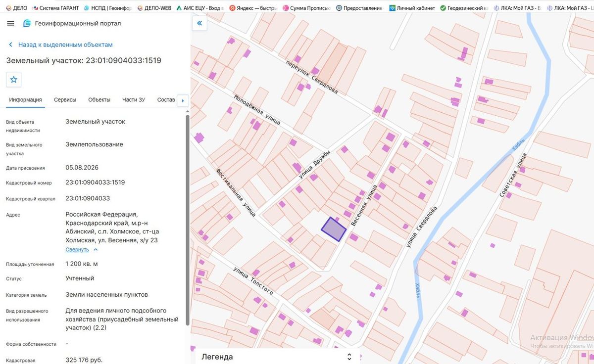This screenshot has height=364, width=594.
Task: Open the hamburger main menu
Action: 11,24
